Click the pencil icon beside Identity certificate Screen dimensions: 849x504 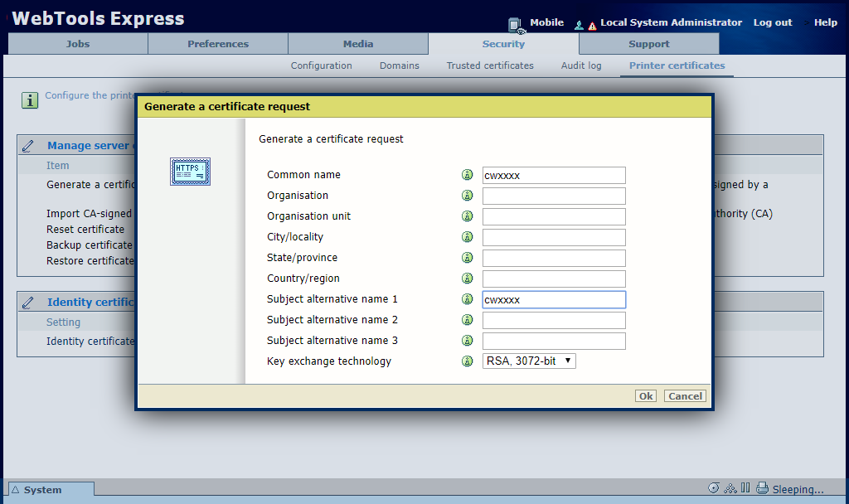pos(28,302)
